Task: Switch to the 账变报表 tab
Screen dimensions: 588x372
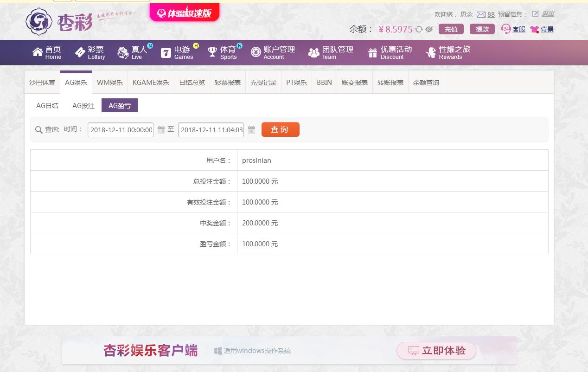Action: (x=355, y=83)
